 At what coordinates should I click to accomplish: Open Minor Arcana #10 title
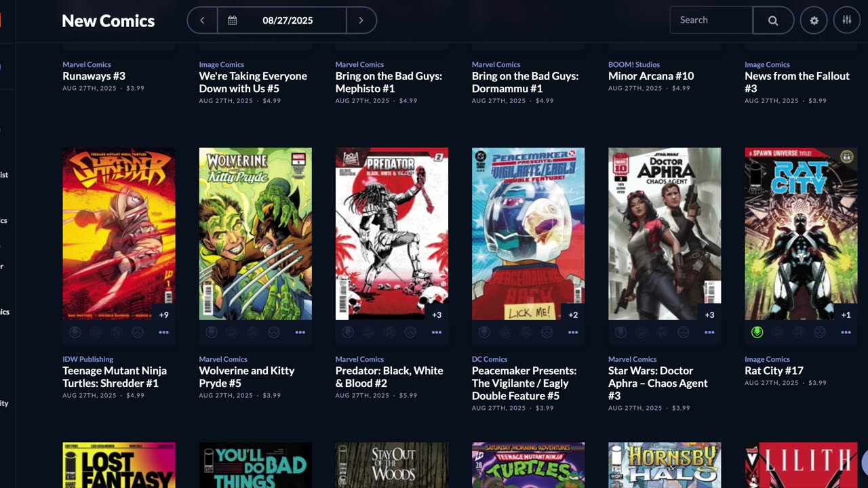[x=651, y=76]
